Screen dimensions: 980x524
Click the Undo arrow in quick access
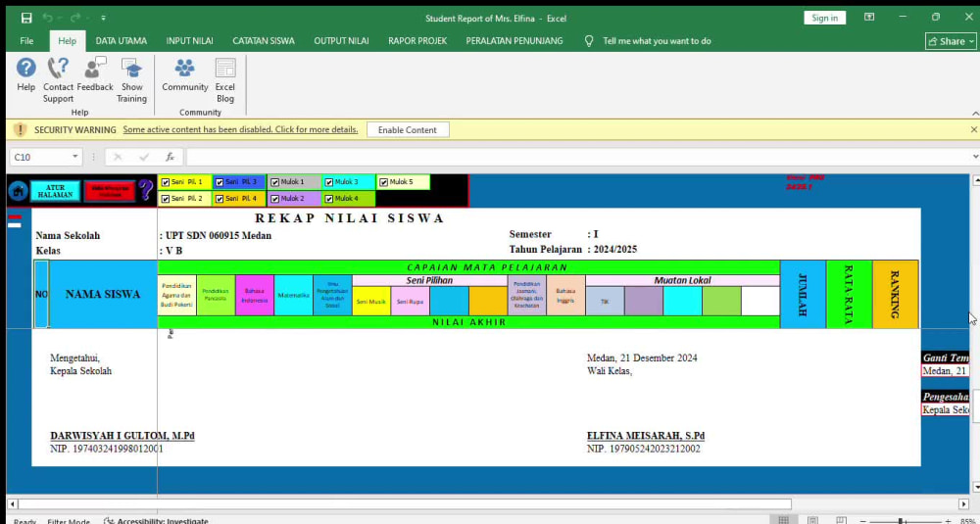tap(48, 18)
